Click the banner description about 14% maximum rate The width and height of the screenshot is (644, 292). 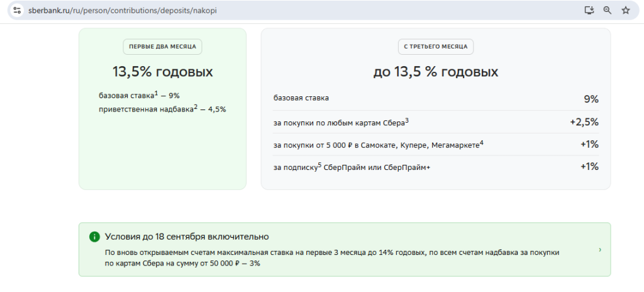click(332, 257)
